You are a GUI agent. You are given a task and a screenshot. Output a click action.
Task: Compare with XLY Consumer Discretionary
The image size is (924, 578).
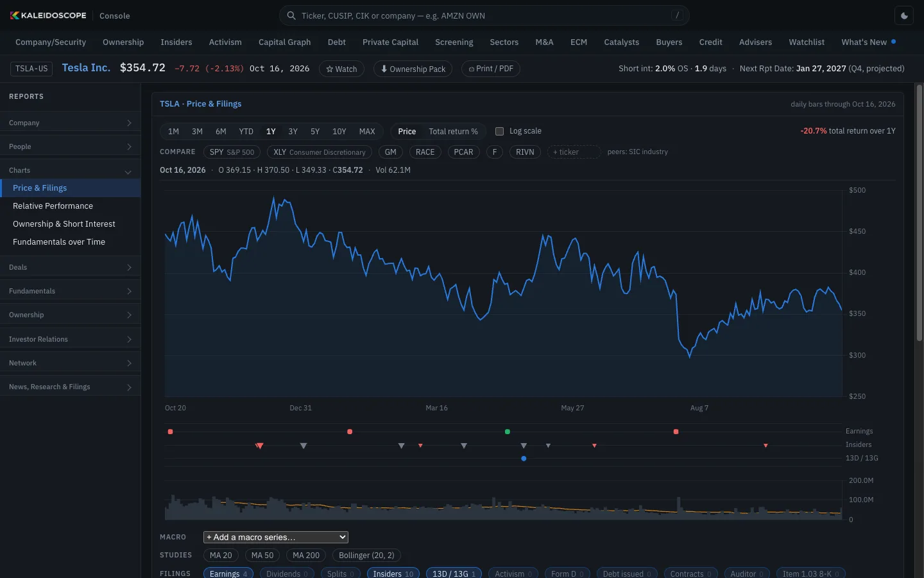tap(320, 152)
